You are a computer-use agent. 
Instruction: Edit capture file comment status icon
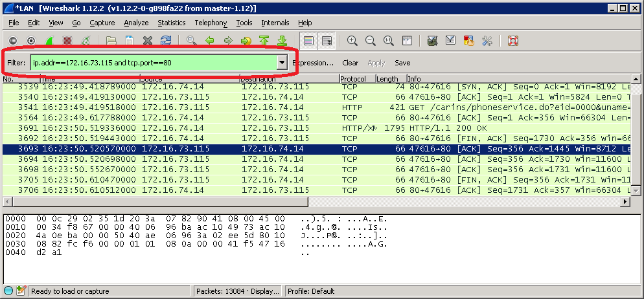pos(21,291)
